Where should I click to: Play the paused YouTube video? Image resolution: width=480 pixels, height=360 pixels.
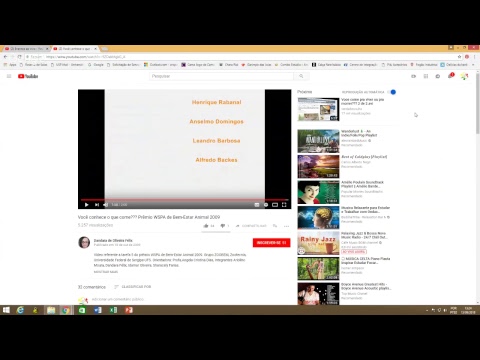click(86, 205)
